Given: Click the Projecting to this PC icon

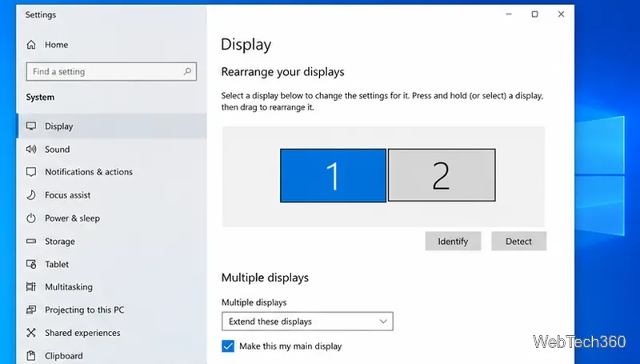Looking at the screenshot, I should [31, 310].
